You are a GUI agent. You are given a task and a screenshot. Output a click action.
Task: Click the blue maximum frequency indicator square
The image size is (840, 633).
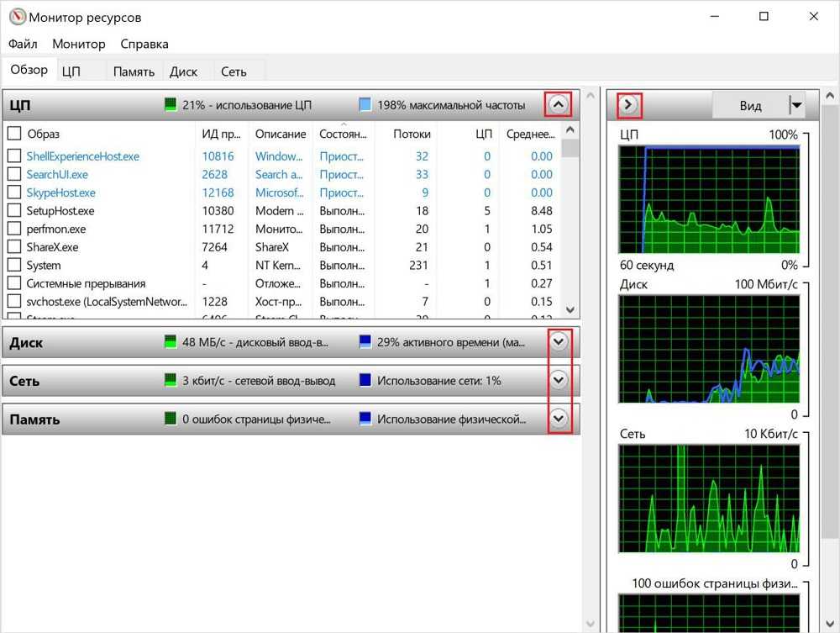pyautogui.click(x=365, y=105)
